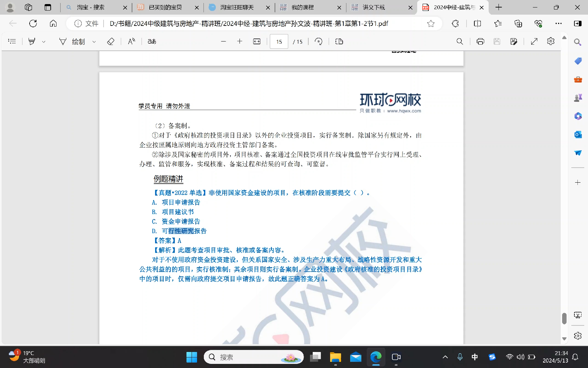Open the translate tool

pos(152,42)
